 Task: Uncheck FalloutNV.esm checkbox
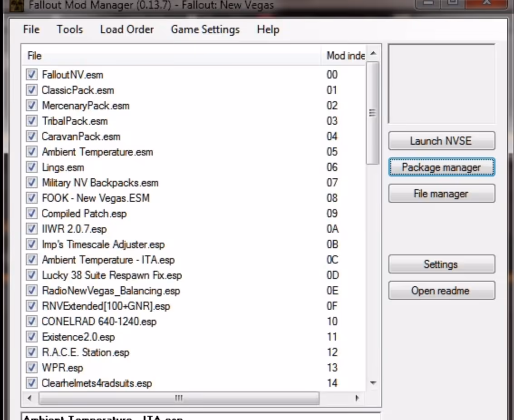tap(31, 74)
